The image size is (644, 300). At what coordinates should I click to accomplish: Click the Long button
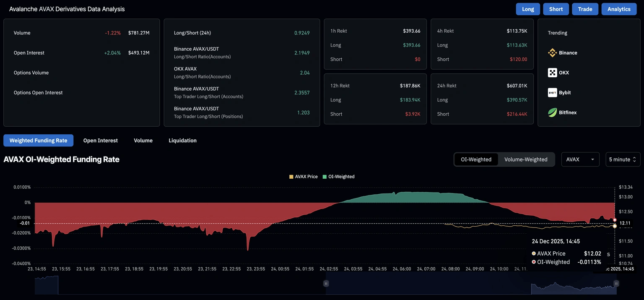click(x=528, y=9)
